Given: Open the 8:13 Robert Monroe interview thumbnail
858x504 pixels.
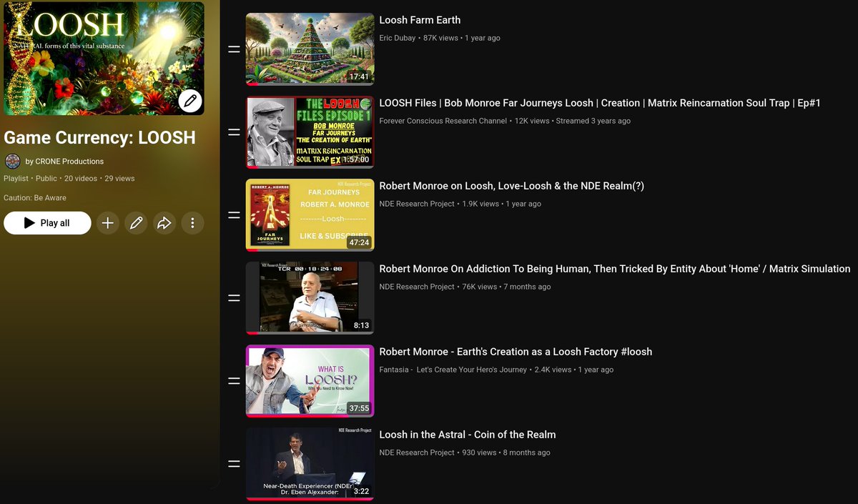Looking at the screenshot, I should tap(310, 298).
